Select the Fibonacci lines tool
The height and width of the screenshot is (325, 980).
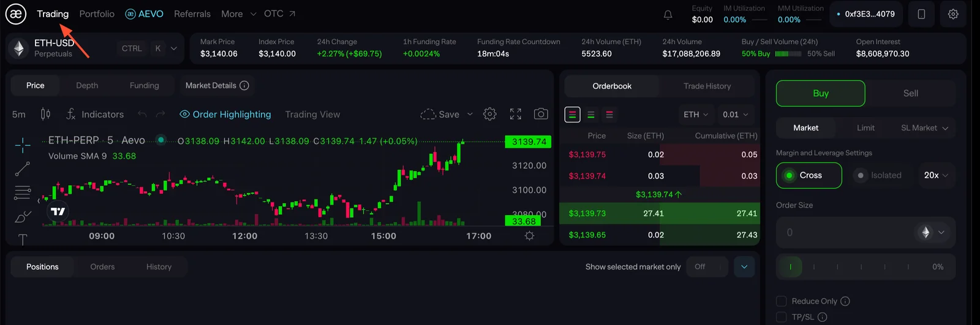pyautogui.click(x=23, y=193)
